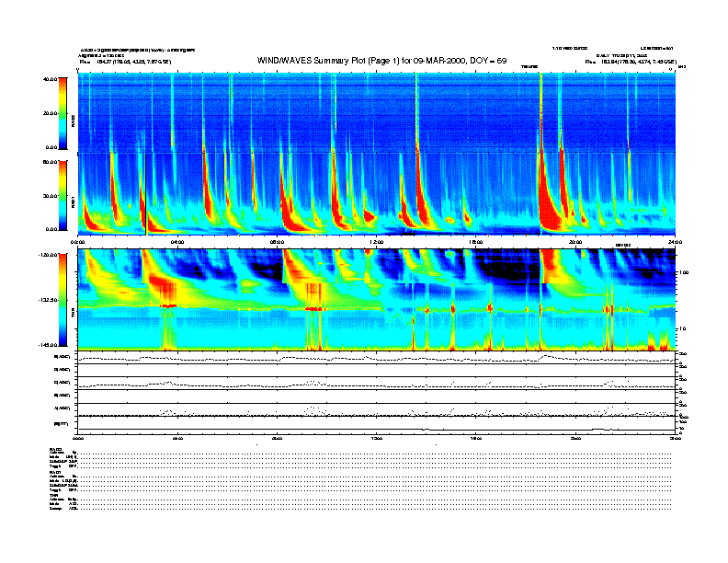
Task: Click the 04:00 tick below the line-plot strips
Action: 177,438
